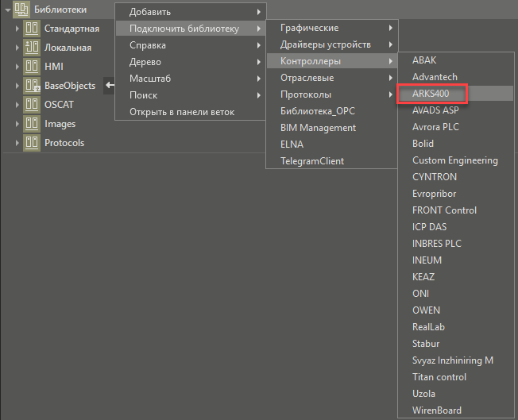Connect the ARKS400 controller library
518x420 pixels.
click(x=456, y=94)
